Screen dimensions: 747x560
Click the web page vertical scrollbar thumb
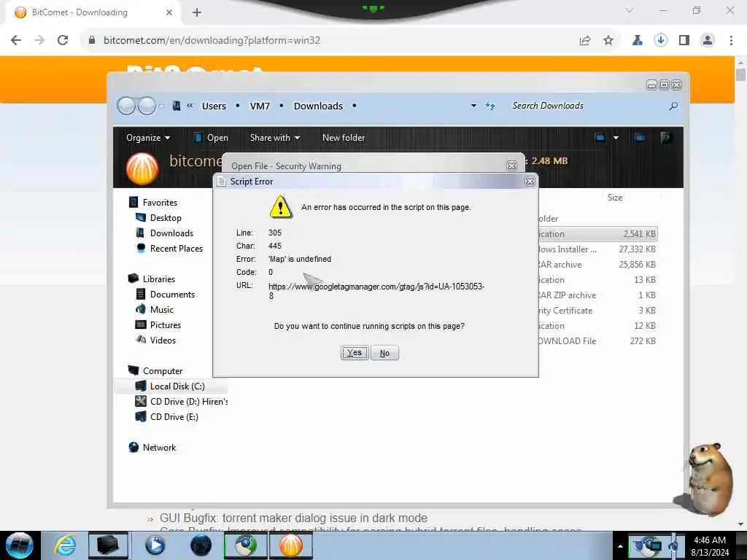[740, 75]
